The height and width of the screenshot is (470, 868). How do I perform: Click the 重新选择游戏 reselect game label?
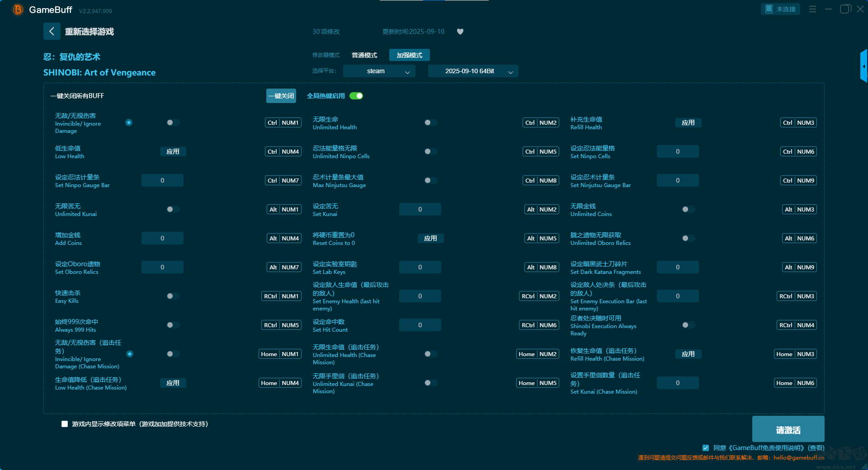[x=89, y=32]
